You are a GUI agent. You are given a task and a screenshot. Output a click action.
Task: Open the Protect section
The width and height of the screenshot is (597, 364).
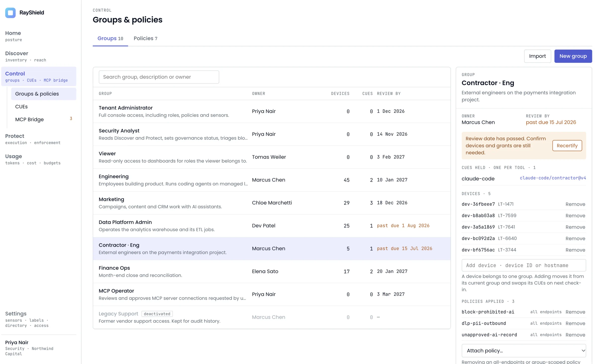39,139
